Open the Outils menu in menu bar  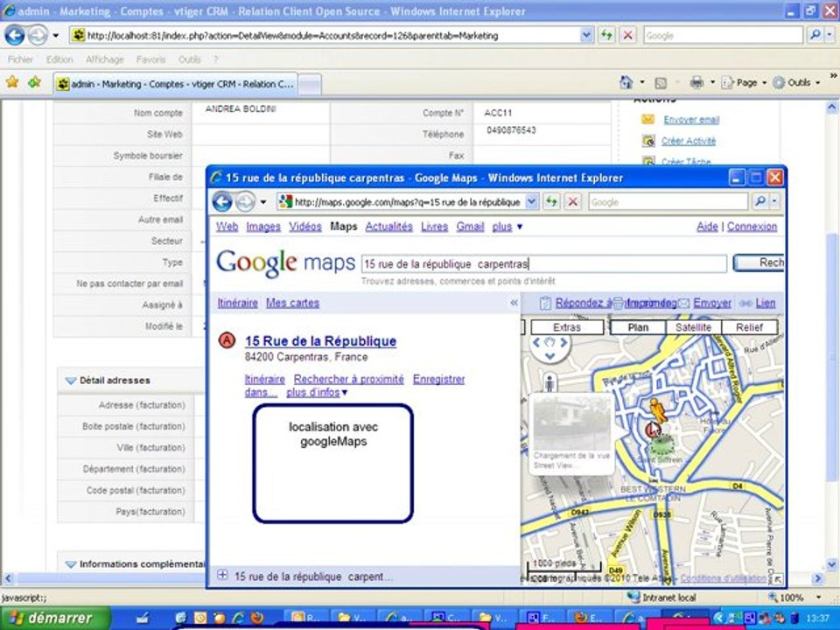pos(190,59)
